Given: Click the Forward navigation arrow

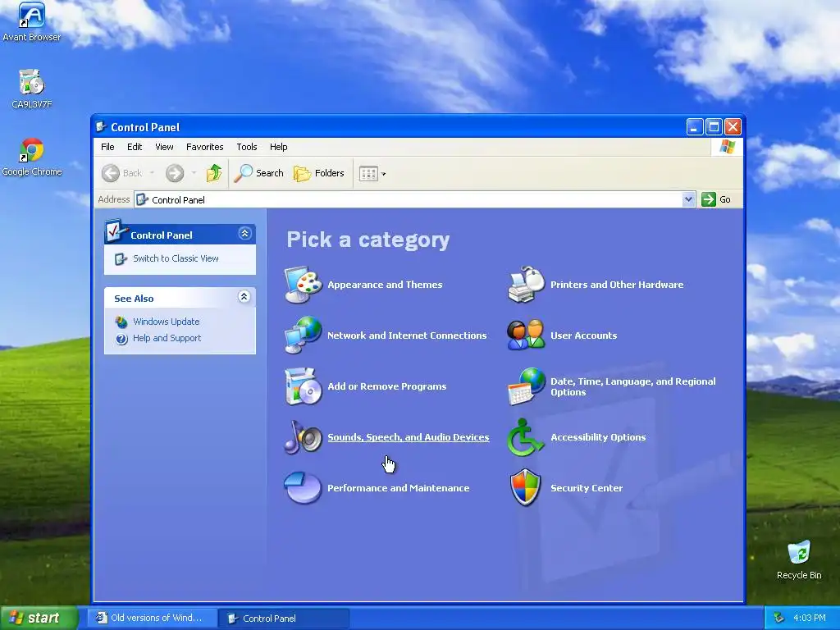Looking at the screenshot, I should click(175, 173).
